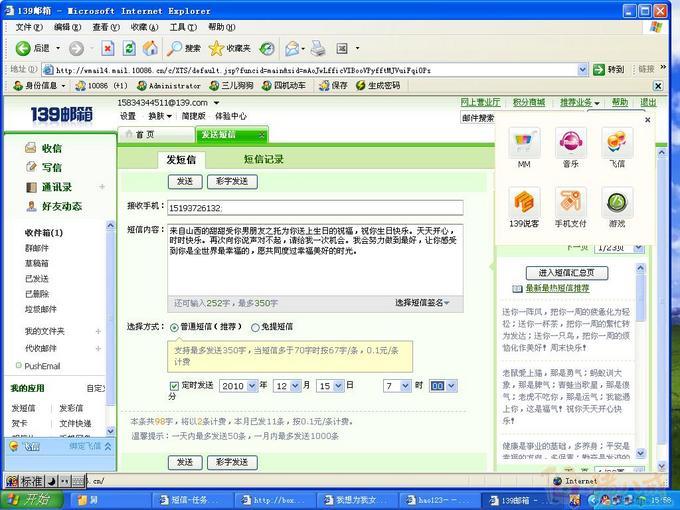Open the year 2010 dropdown
The image size is (680, 510).
252,386
